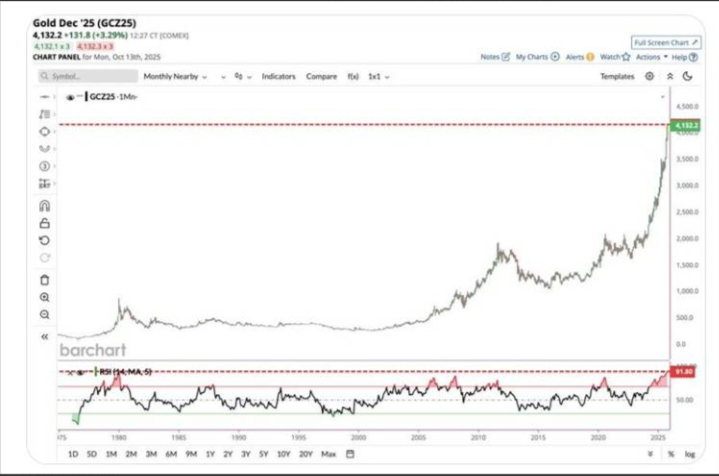Image resolution: width=719 pixels, height=476 pixels.
Task: Click the magnet snap tool icon
Action: pyautogui.click(x=44, y=206)
